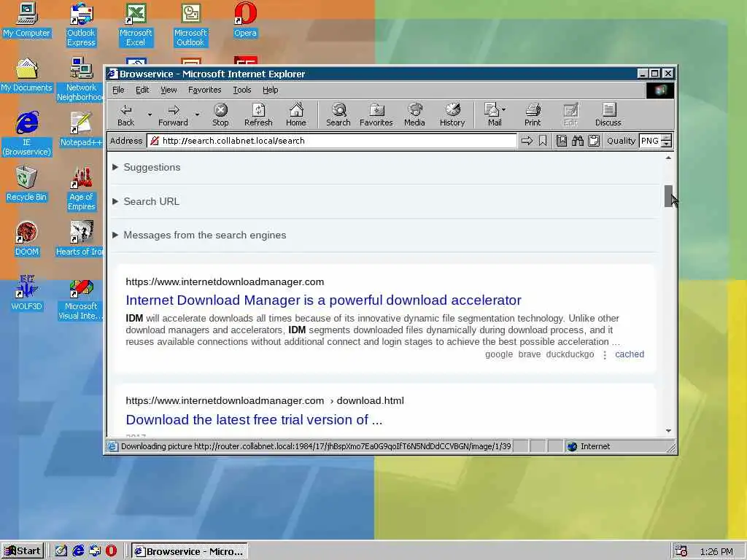This screenshot has height=560, width=747.
Task: Show the History pane
Action: (452, 115)
